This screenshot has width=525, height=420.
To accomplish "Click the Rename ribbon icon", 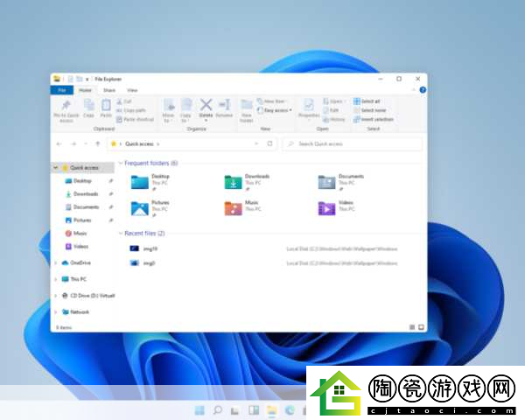I will point(224,105).
